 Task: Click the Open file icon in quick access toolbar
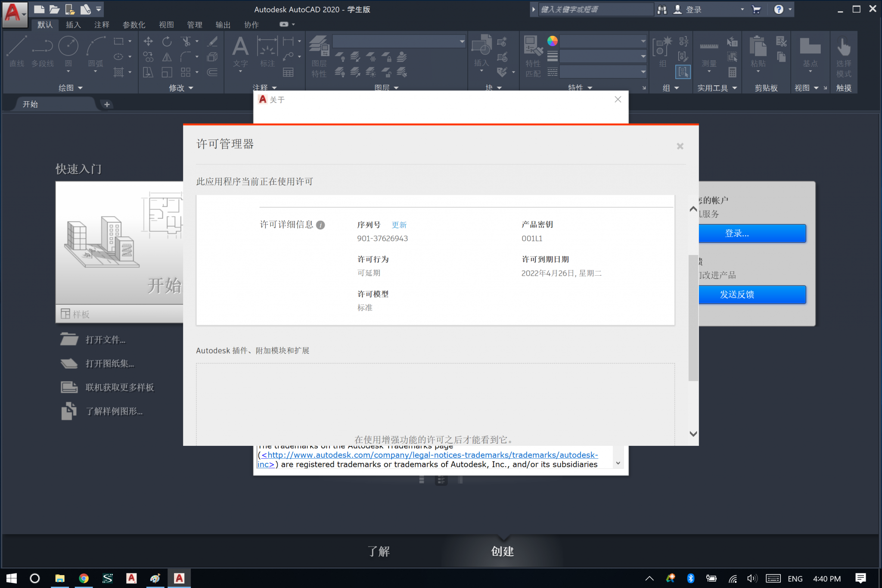coord(54,9)
